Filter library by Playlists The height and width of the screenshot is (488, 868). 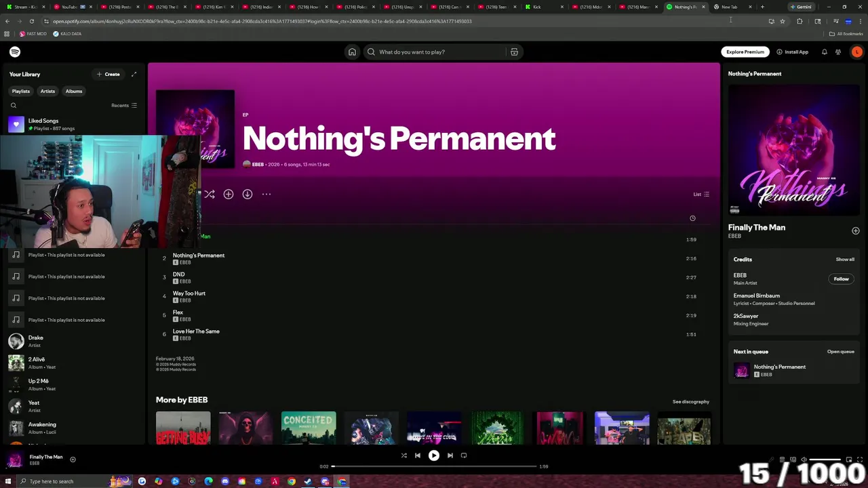pyautogui.click(x=21, y=91)
